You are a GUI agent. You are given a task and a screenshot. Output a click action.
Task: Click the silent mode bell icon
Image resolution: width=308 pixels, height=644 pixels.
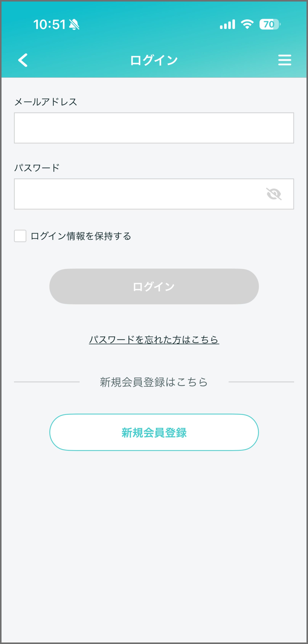point(74,24)
